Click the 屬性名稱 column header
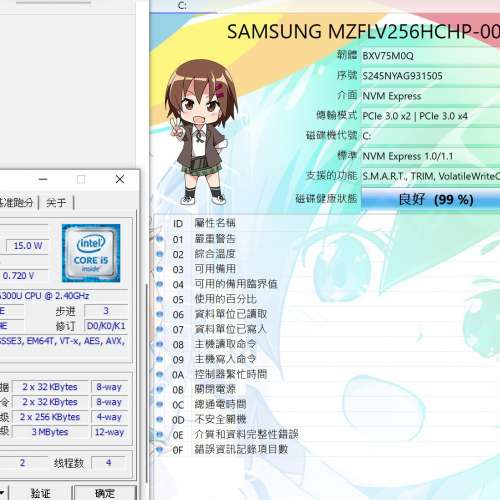 215,223
